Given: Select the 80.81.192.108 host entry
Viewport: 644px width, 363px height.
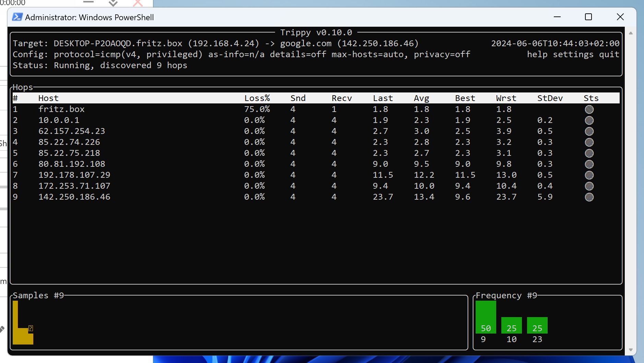Looking at the screenshot, I should (x=72, y=164).
